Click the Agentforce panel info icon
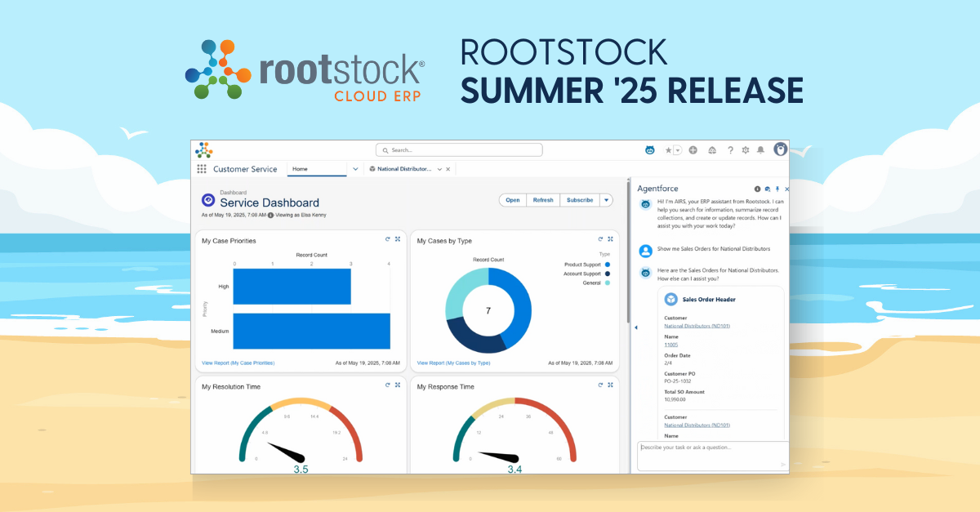Viewport: 980px width, 512px height. point(757,189)
